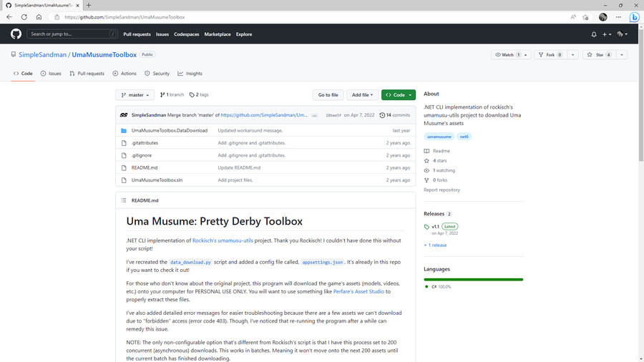
Task: Click the umamusume topic tag
Action: 439,137
